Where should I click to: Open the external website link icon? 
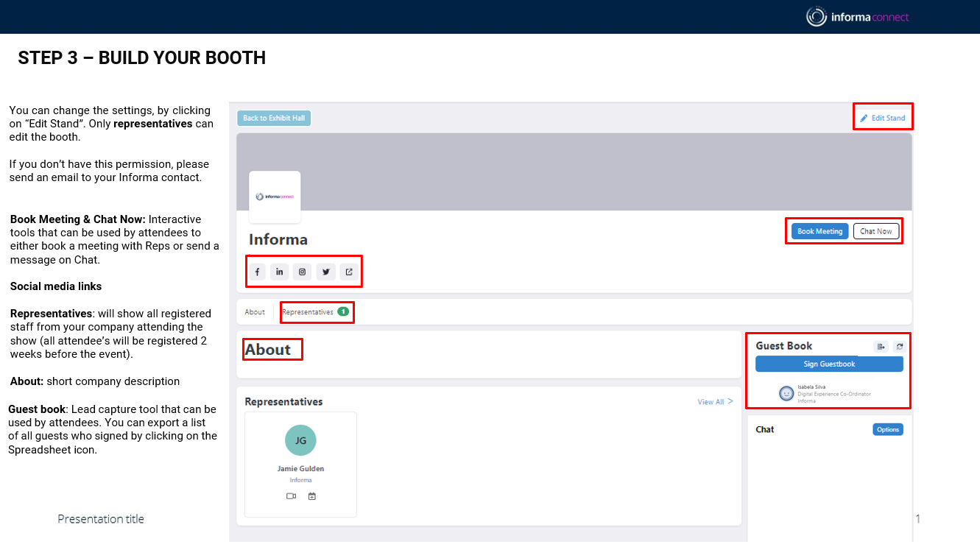pyautogui.click(x=349, y=272)
